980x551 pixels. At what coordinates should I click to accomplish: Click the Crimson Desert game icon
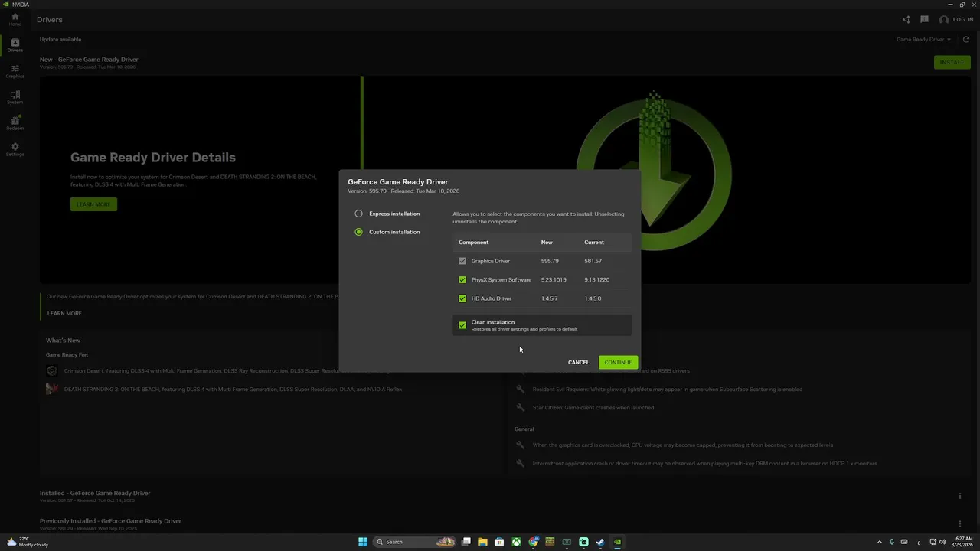tap(51, 371)
